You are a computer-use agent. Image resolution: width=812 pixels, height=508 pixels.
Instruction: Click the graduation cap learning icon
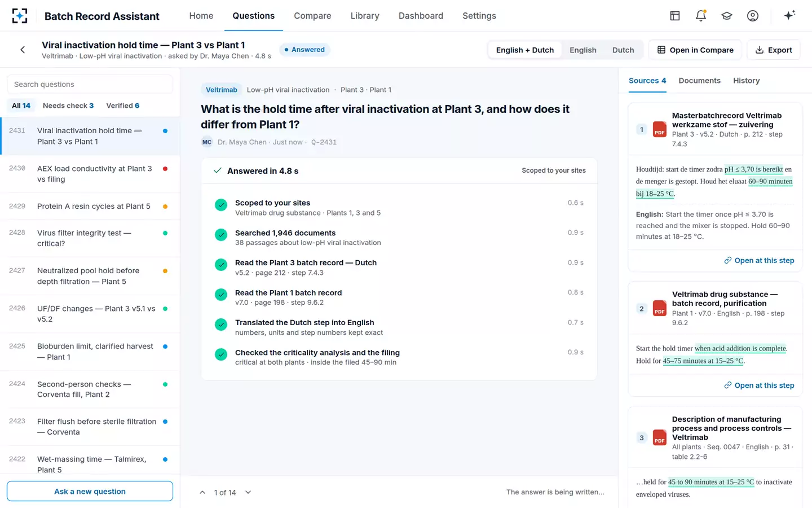coord(727,16)
